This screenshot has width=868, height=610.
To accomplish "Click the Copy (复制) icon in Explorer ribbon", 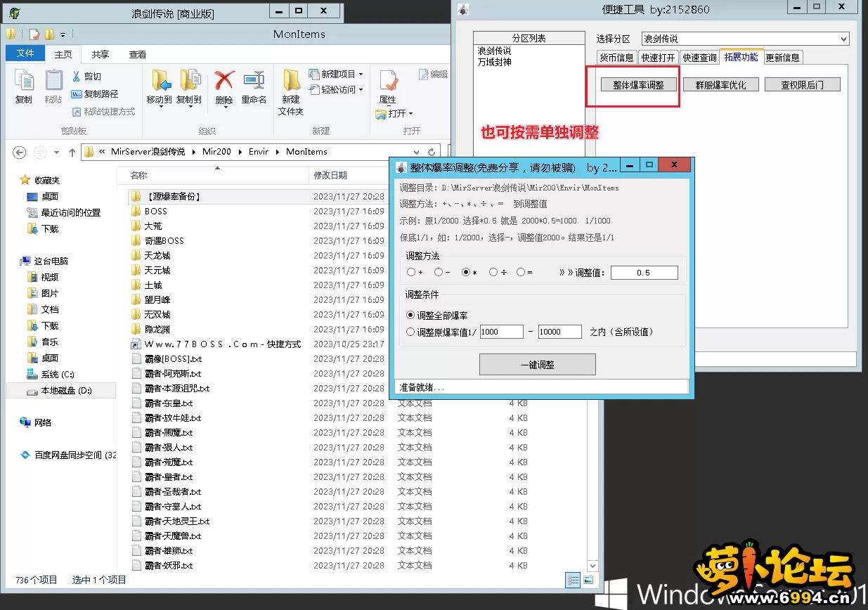I will point(24,81).
